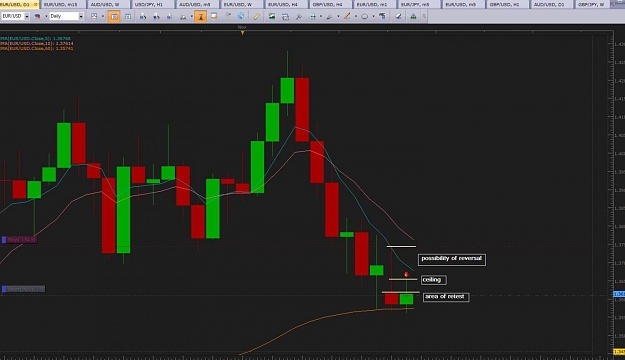Screen dimensions: 625x360
Task: Click the second of the three blue order icons
Action: [157, 16]
